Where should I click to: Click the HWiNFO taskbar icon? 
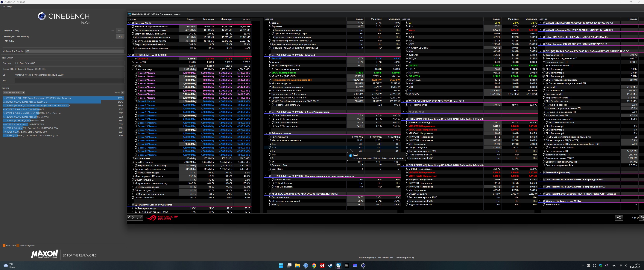click(x=338, y=265)
